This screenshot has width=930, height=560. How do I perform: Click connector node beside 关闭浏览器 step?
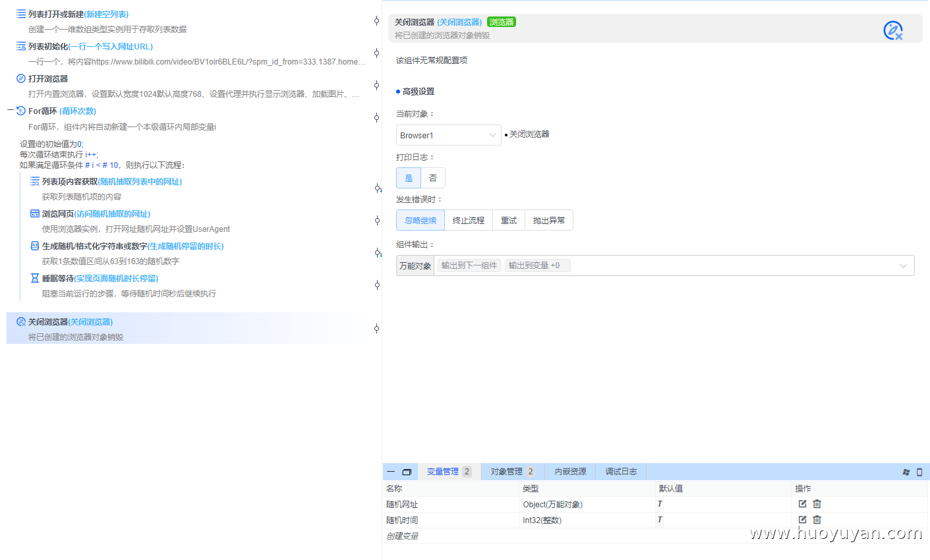pos(376,329)
